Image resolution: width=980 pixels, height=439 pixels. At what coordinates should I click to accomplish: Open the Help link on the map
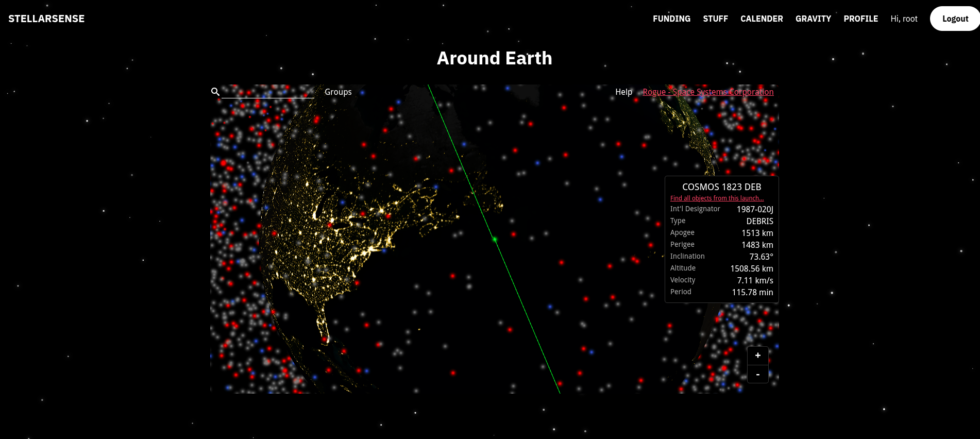point(623,92)
